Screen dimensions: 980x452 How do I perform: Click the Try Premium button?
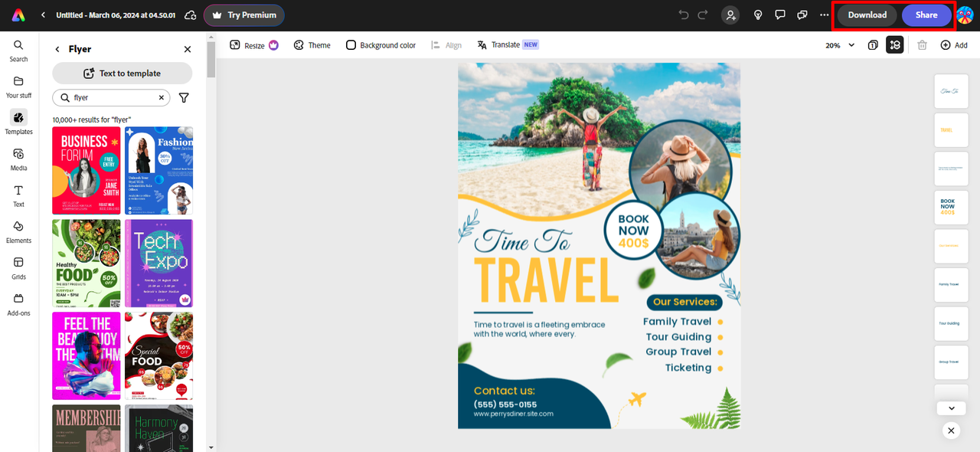click(244, 15)
